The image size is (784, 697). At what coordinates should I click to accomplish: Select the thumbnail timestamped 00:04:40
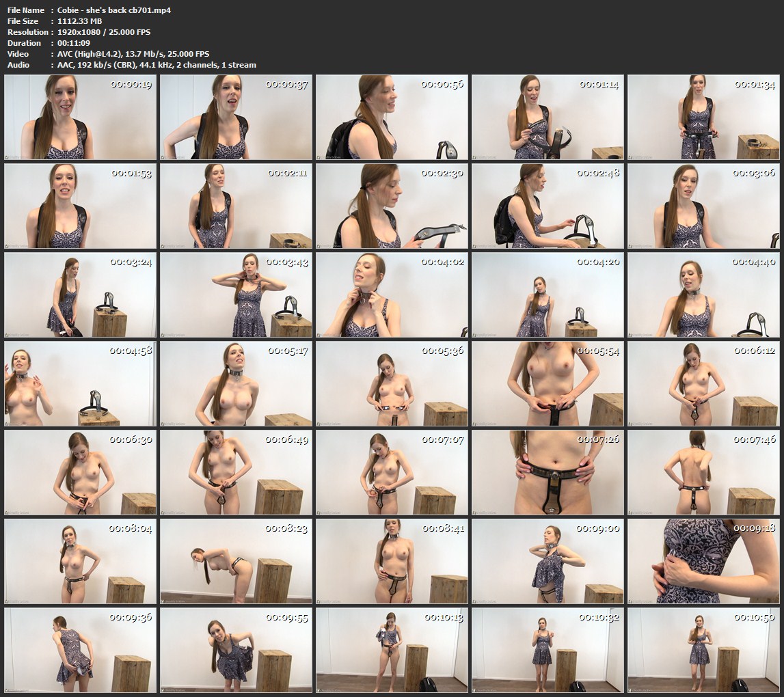click(704, 295)
